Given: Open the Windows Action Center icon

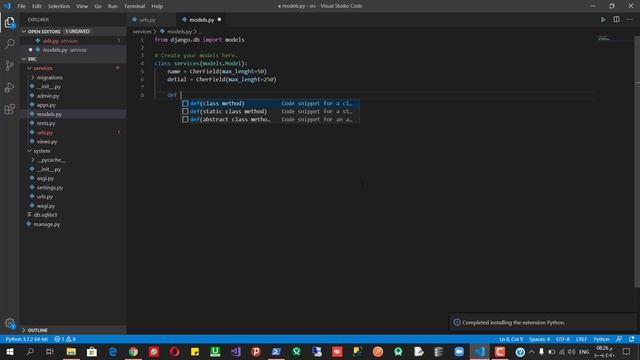Looking at the screenshot, I should 627,352.
